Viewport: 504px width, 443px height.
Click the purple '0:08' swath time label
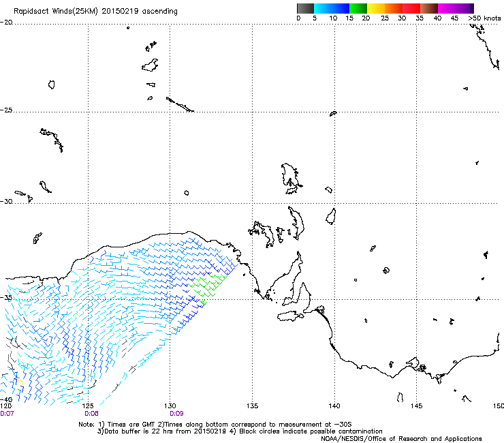[91, 414]
